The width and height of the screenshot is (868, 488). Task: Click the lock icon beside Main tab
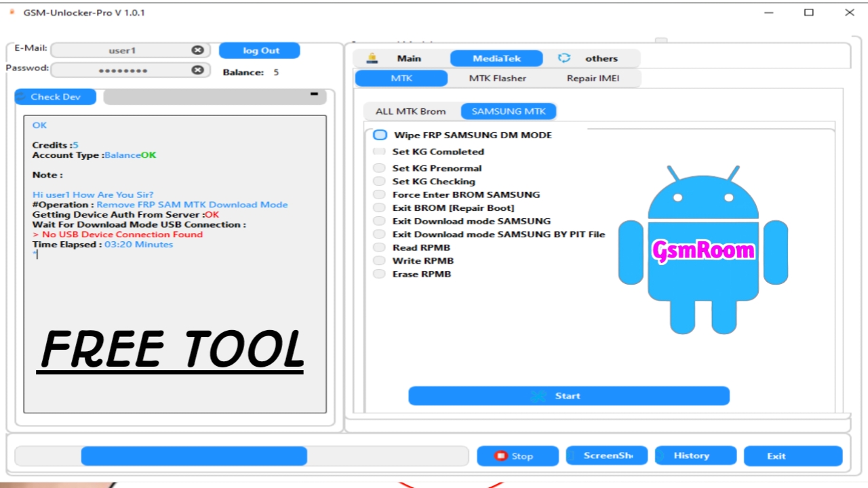point(372,58)
